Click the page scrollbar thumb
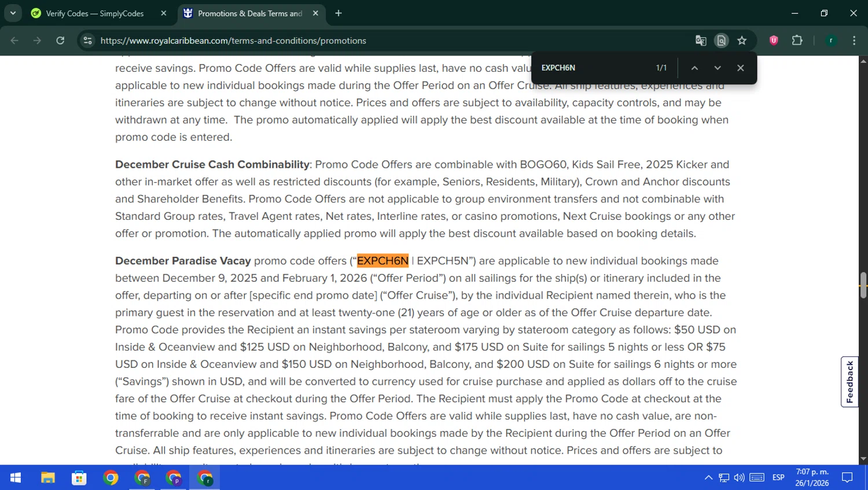The image size is (868, 490). [x=863, y=285]
